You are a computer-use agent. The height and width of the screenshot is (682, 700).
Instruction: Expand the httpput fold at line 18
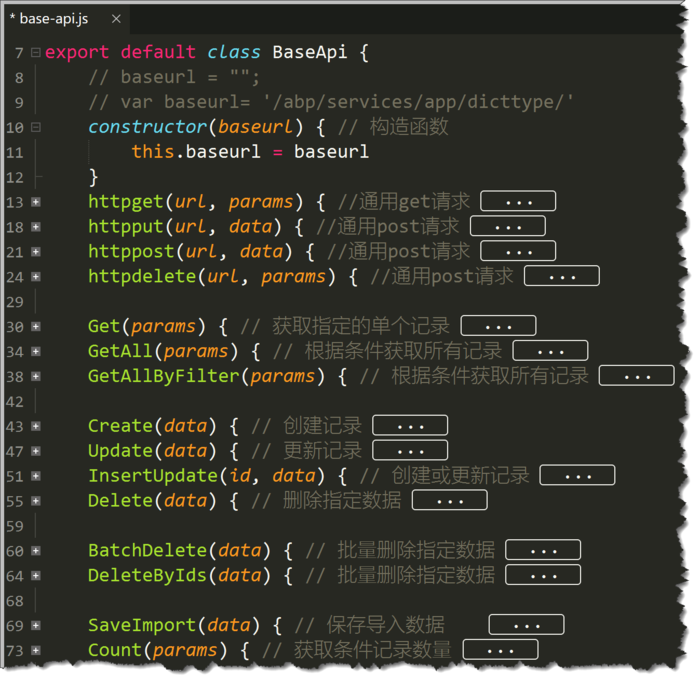[36, 227]
